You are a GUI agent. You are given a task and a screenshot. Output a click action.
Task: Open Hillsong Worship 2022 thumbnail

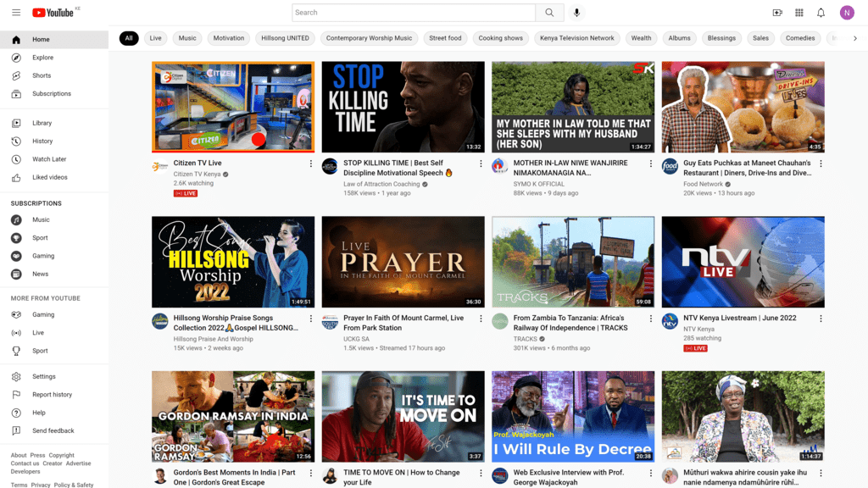[x=233, y=262]
